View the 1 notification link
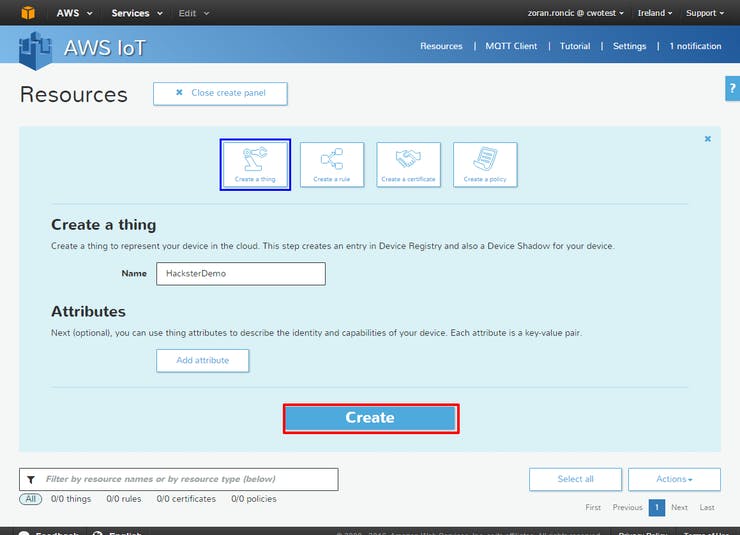Screen dimensions: 740x535 [695, 46]
